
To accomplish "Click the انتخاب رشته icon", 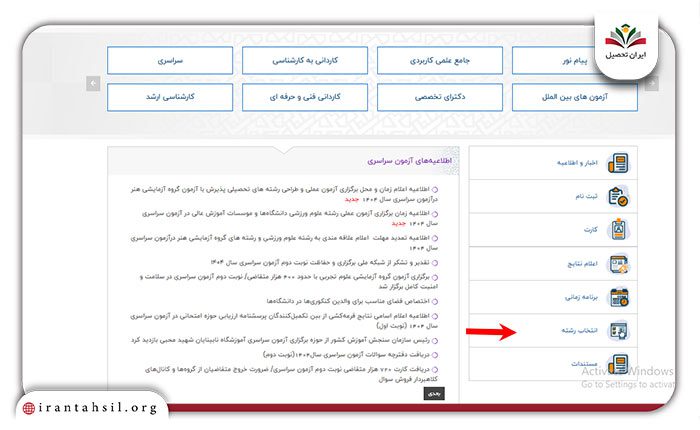I will click(x=618, y=330).
